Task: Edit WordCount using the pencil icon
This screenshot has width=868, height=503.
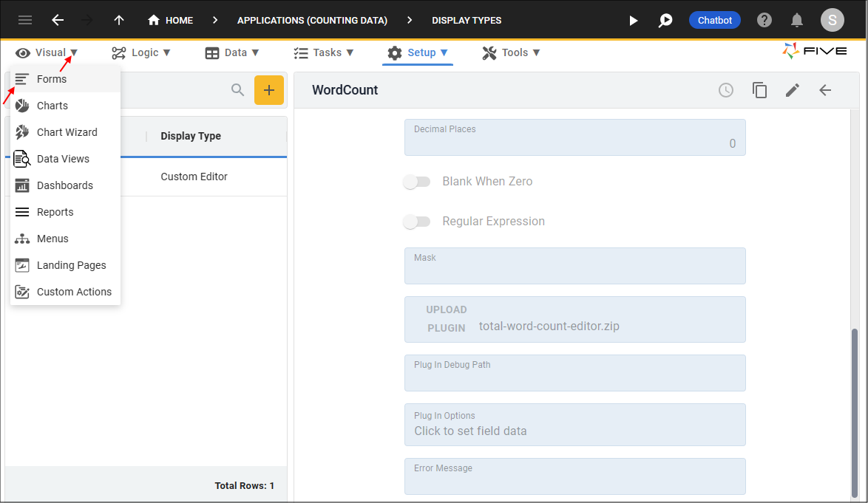Action: point(793,90)
